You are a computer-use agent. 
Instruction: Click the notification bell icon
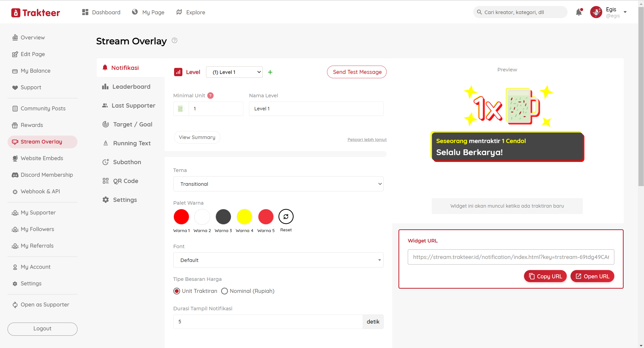pyautogui.click(x=579, y=12)
